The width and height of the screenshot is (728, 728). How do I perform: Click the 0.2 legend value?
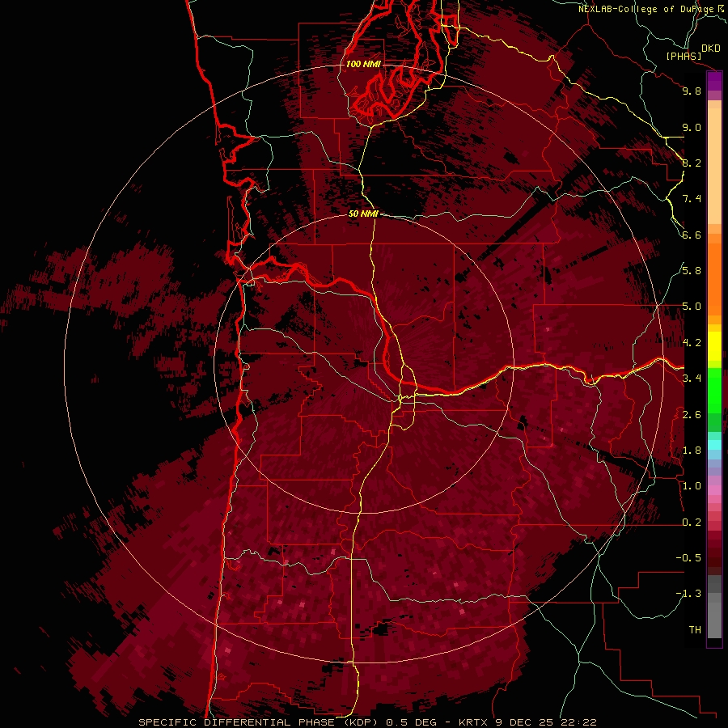(692, 523)
